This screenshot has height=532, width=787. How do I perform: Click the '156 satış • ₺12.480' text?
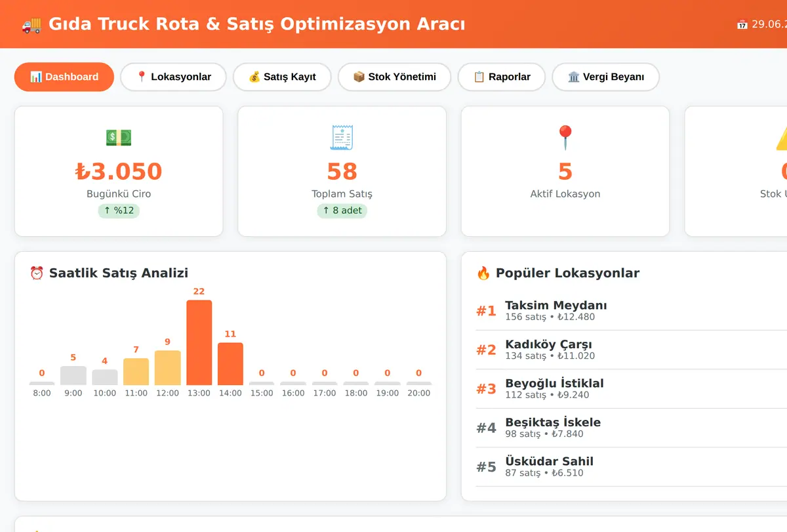(x=550, y=317)
